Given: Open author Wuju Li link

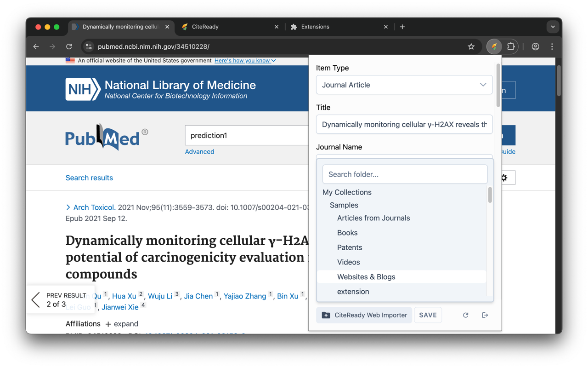Looking at the screenshot, I should (160, 296).
